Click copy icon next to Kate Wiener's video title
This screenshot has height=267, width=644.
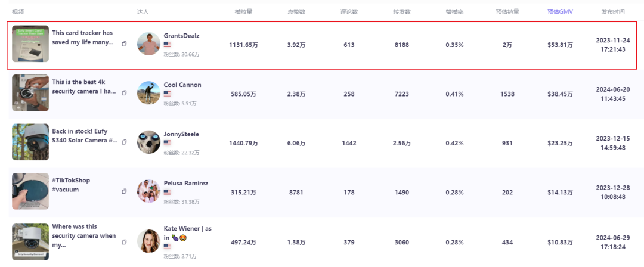125,242
